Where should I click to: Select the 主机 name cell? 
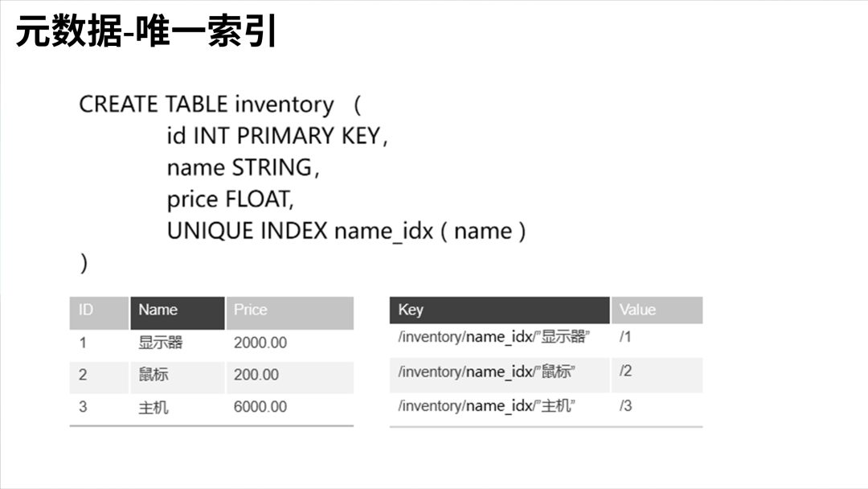tap(154, 407)
